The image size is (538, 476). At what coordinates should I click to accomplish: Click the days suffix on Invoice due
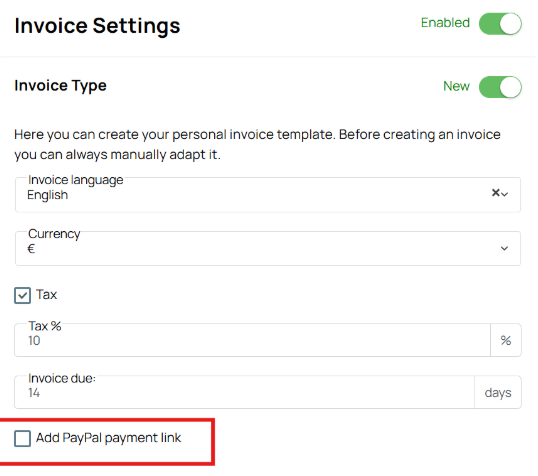click(x=498, y=392)
